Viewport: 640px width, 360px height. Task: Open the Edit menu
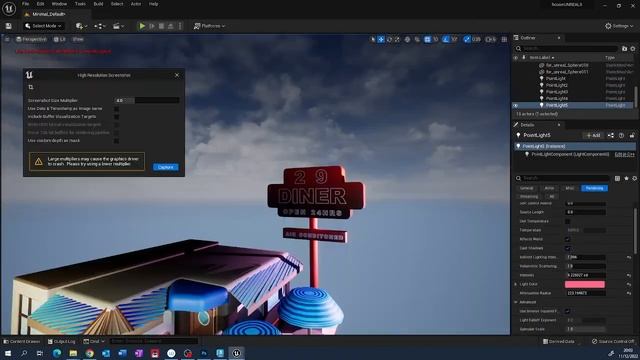click(x=40, y=4)
